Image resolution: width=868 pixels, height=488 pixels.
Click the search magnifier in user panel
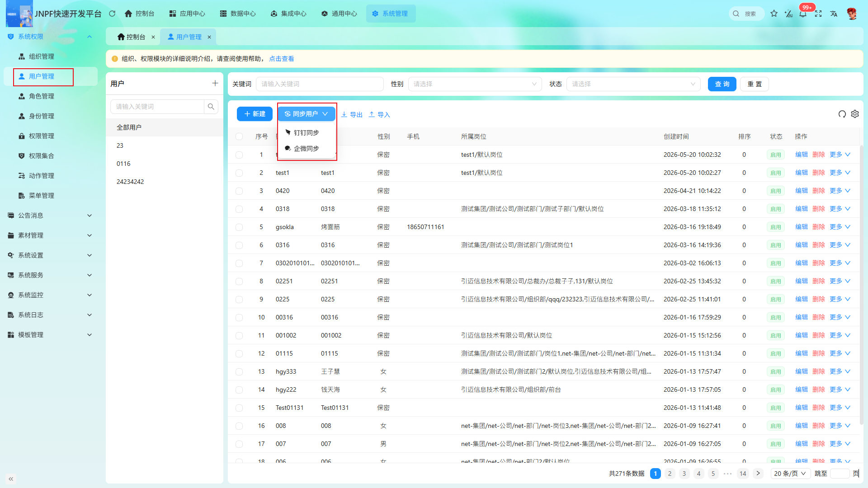pyautogui.click(x=211, y=107)
